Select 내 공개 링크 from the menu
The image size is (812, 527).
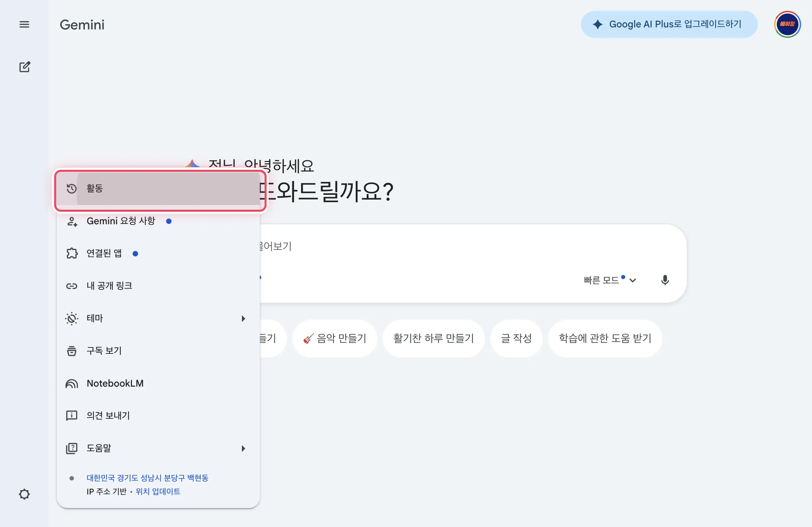(109, 286)
